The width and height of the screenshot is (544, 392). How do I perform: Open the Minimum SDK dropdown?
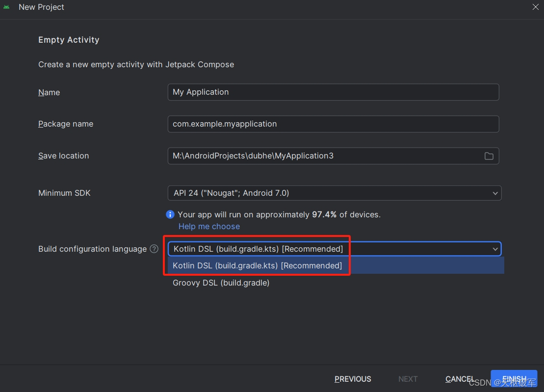click(x=335, y=193)
